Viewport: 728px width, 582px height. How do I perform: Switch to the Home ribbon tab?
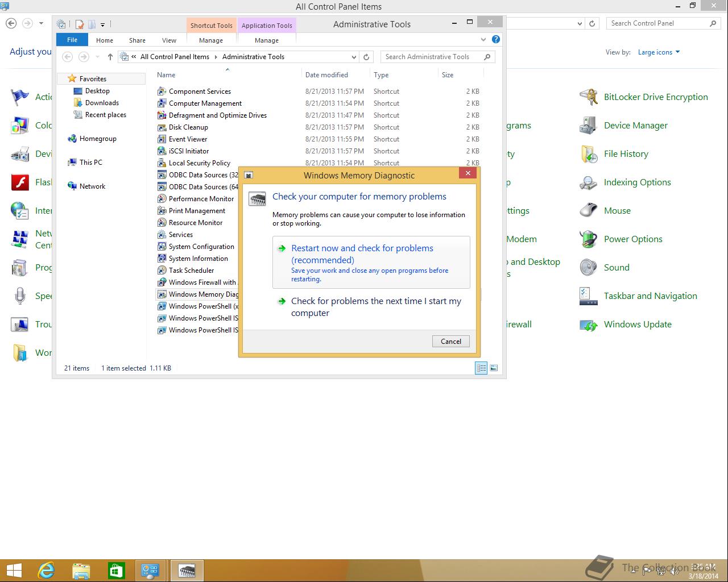click(x=105, y=40)
